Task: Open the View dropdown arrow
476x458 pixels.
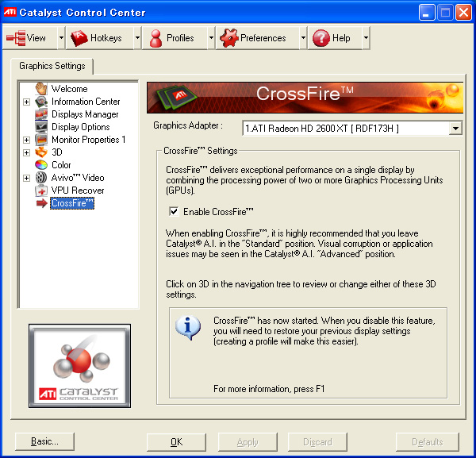Action: pyautogui.click(x=61, y=38)
